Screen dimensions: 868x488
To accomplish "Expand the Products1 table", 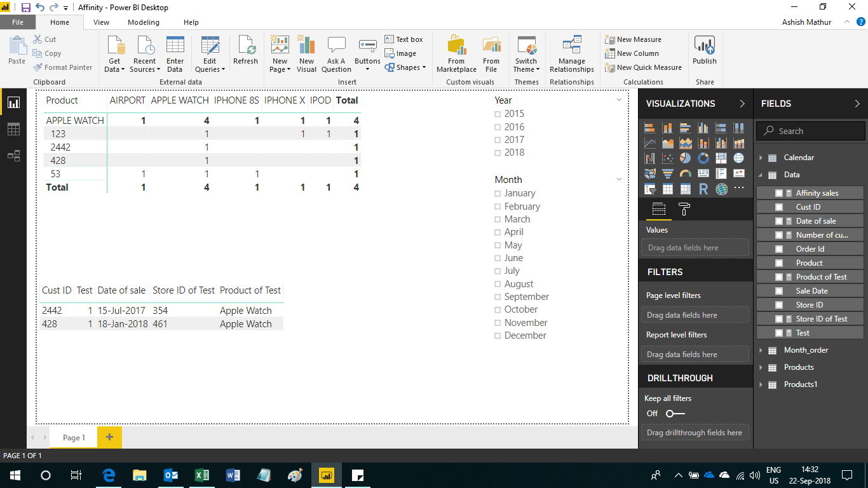I will tap(761, 384).
